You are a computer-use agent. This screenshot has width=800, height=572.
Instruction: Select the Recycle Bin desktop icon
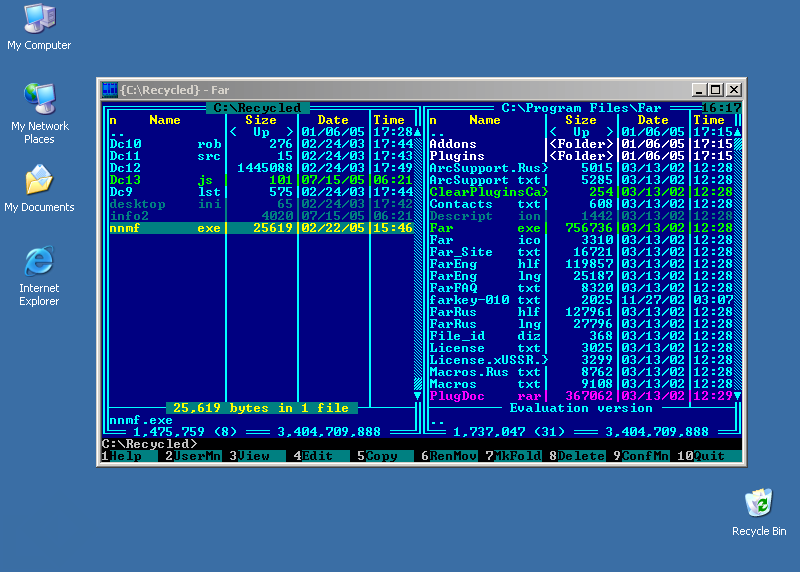coord(759,512)
